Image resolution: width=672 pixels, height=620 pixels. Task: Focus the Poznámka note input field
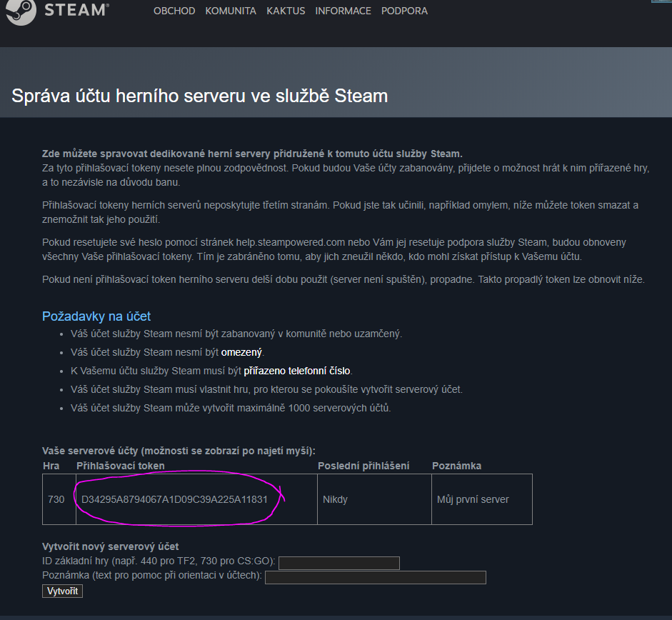376,577
